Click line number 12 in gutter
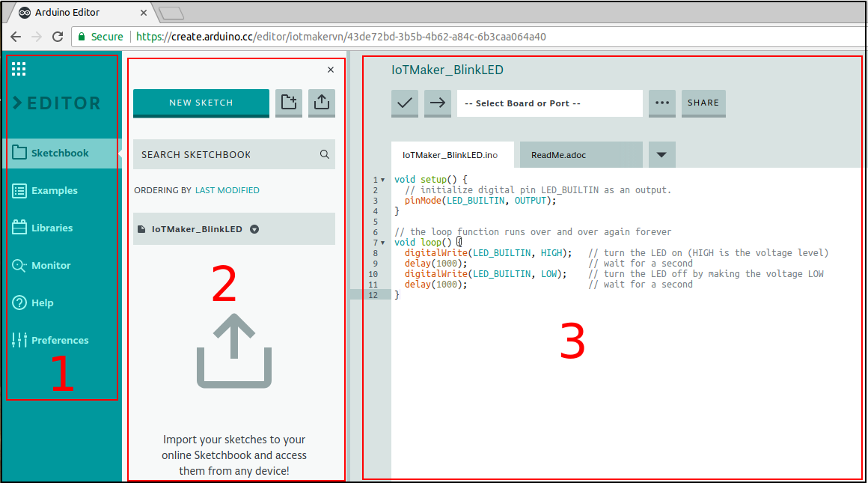868x483 pixels. (373, 295)
